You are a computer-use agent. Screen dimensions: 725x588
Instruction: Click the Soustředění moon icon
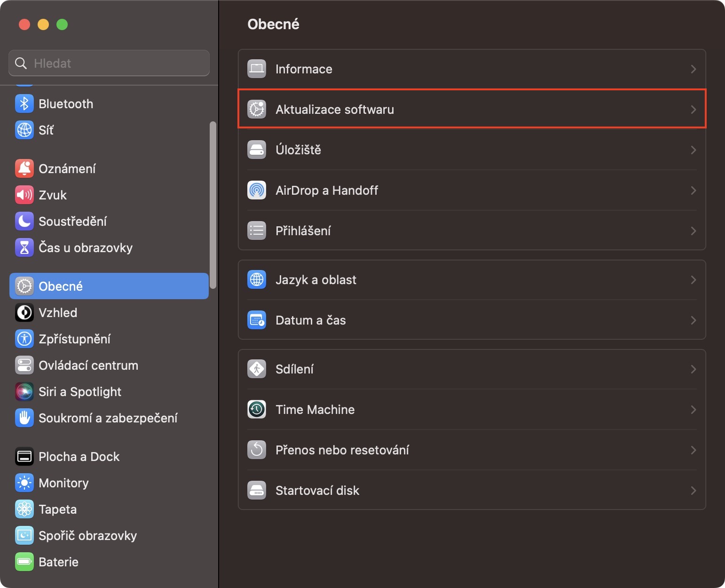click(x=24, y=222)
